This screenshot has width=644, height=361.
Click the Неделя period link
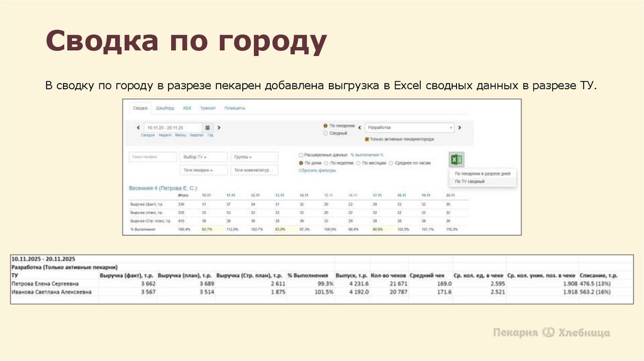[x=165, y=135]
